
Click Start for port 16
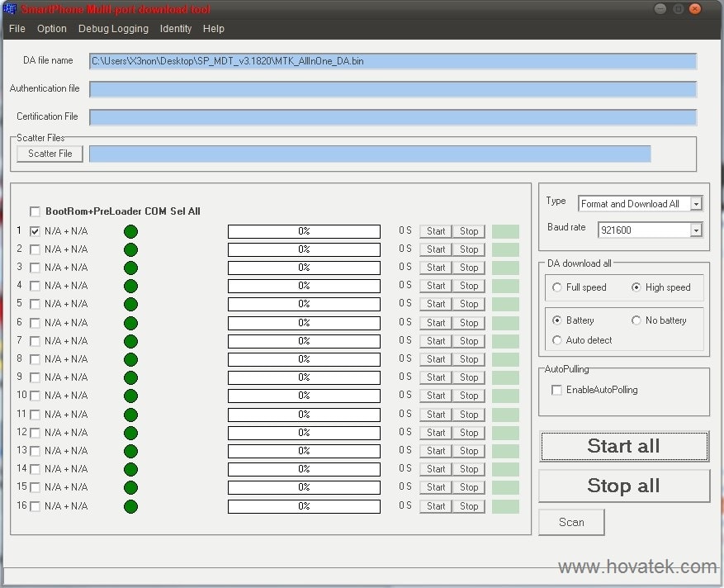coord(436,506)
